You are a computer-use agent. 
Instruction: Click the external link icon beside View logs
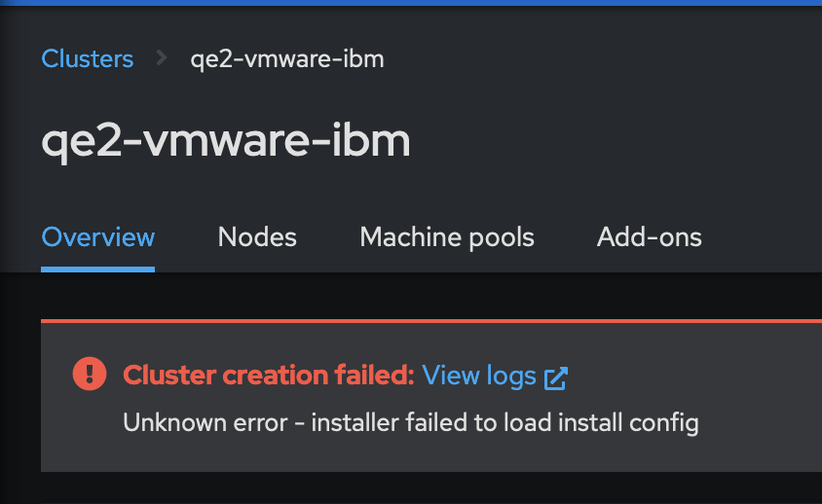click(x=556, y=378)
